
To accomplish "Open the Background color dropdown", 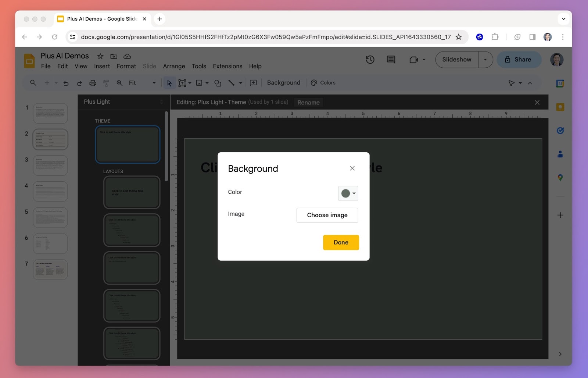I will 348,193.
